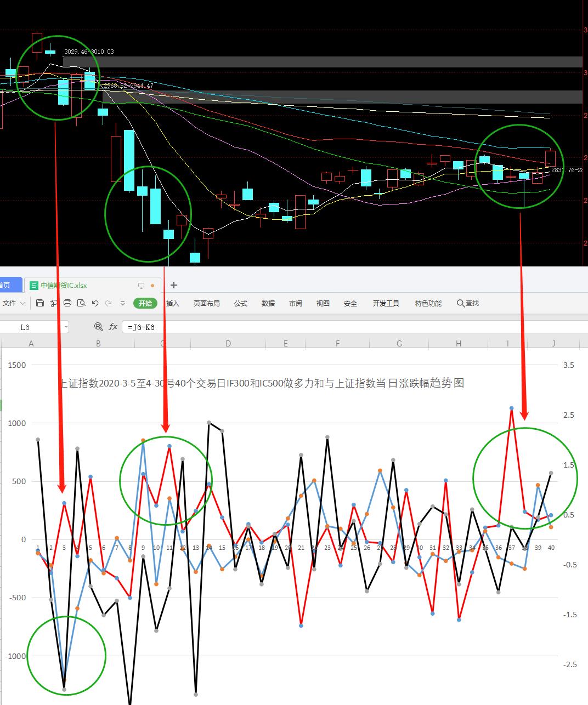Click the chart title text

click(x=262, y=383)
